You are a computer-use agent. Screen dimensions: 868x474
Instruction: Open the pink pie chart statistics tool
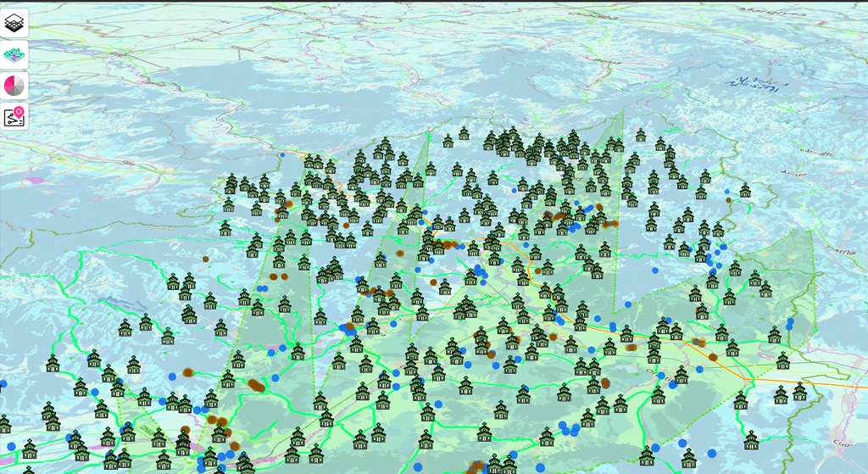(14, 86)
